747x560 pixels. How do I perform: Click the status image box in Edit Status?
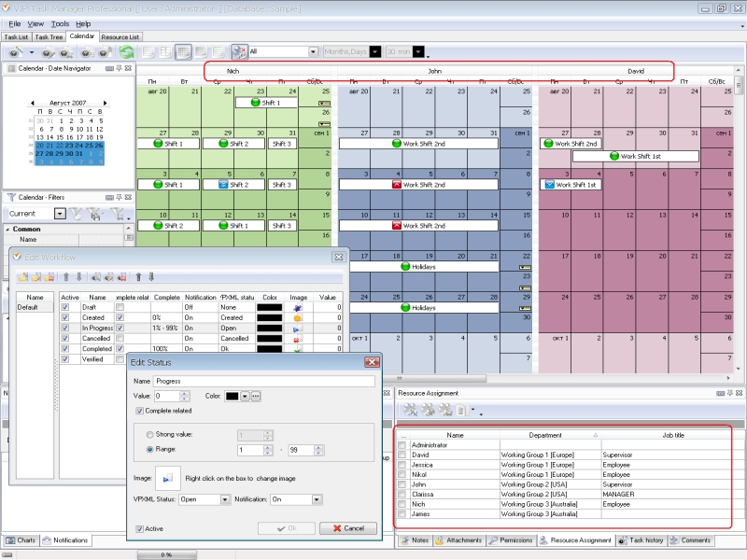(x=167, y=478)
